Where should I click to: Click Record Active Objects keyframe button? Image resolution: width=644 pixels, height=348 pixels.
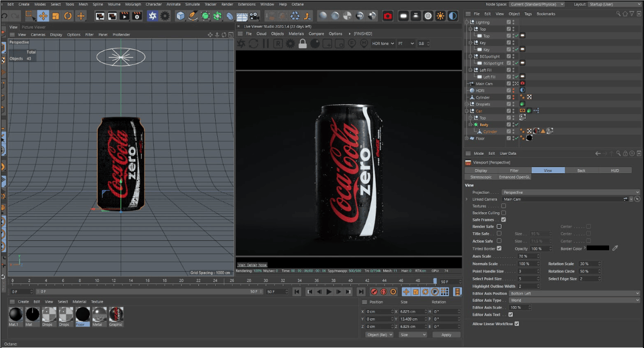point(373,292)
